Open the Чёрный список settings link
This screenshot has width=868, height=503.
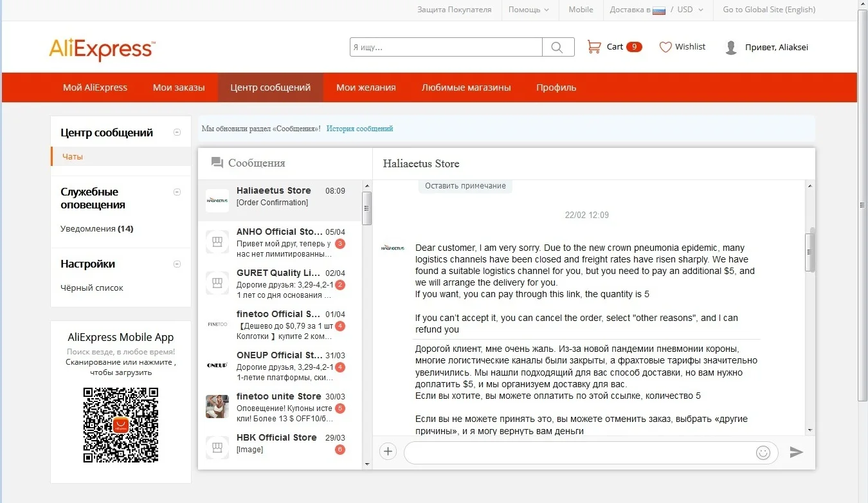(92, 288)
